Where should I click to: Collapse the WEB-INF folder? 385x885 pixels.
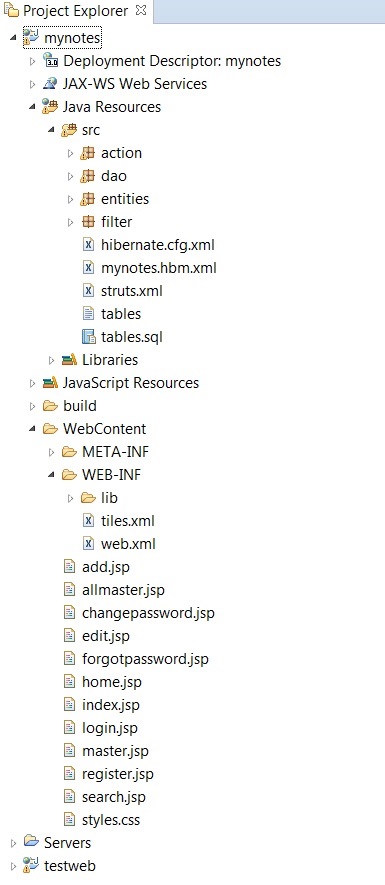tap(51, 475)
